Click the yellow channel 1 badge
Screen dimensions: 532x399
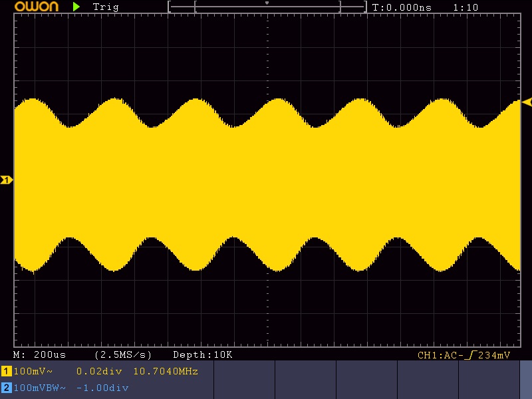[x=6, y=371]
